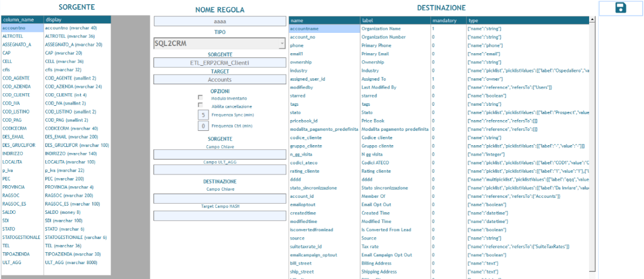Enable the Modulo inventario checkbox
The height and width of the screenshot is (279, 644).
click(x=201, y=98)
